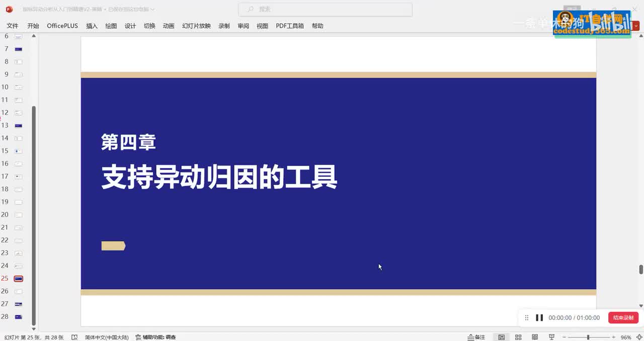
Task: Switch to Normal view icon
Action: 502,337
